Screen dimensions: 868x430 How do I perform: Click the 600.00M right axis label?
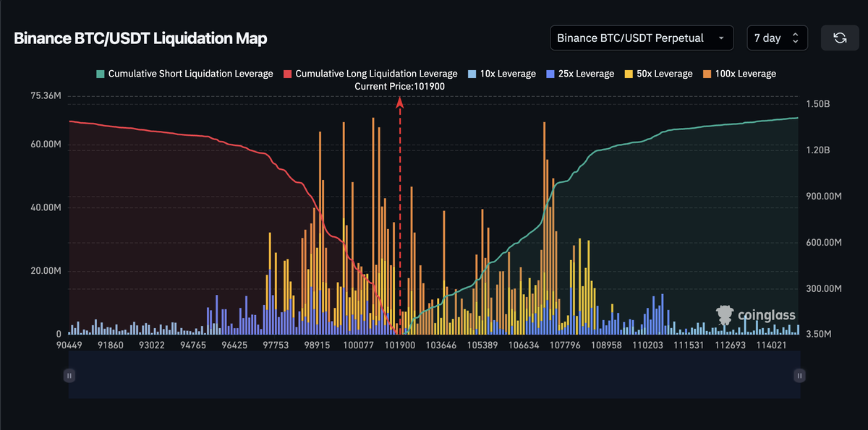pos(823,242)
